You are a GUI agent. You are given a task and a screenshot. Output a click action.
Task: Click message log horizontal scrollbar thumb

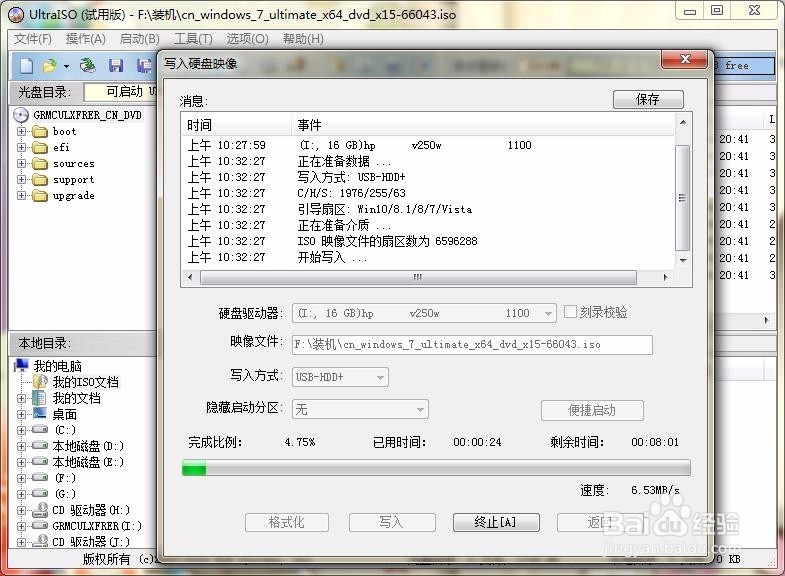[x=418, y=277]
